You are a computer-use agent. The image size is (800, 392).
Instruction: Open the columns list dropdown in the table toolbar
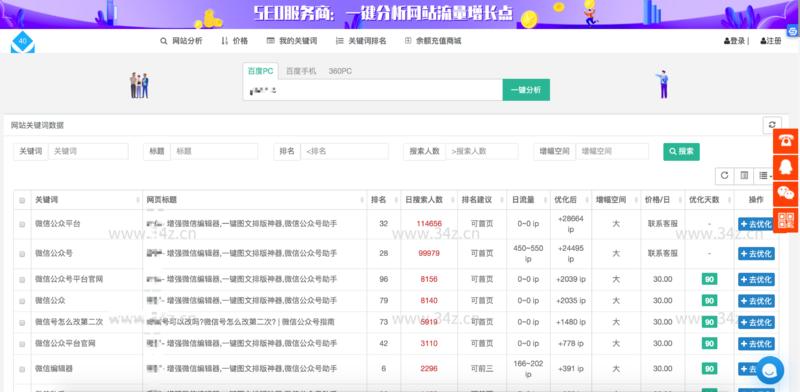point(764,176)
